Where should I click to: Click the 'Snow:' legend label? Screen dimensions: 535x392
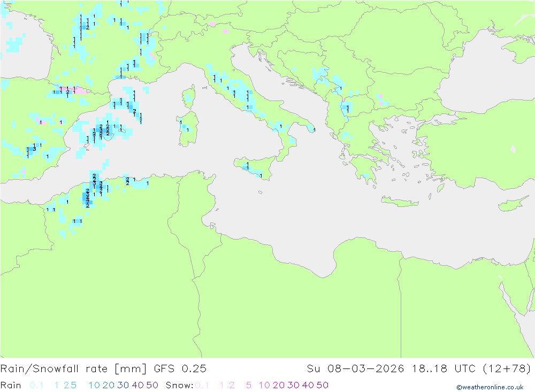tap(179, 385)
